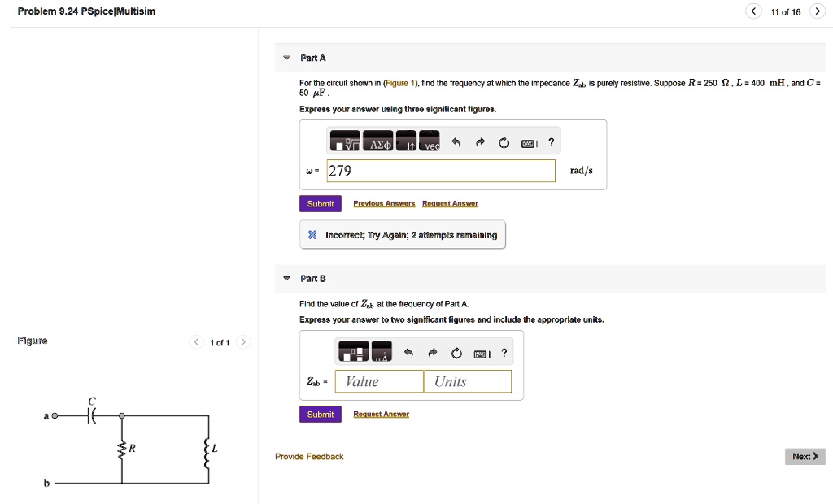Collapse the Part A section
This screenshot has width=833, height=504.
[286, 59]
